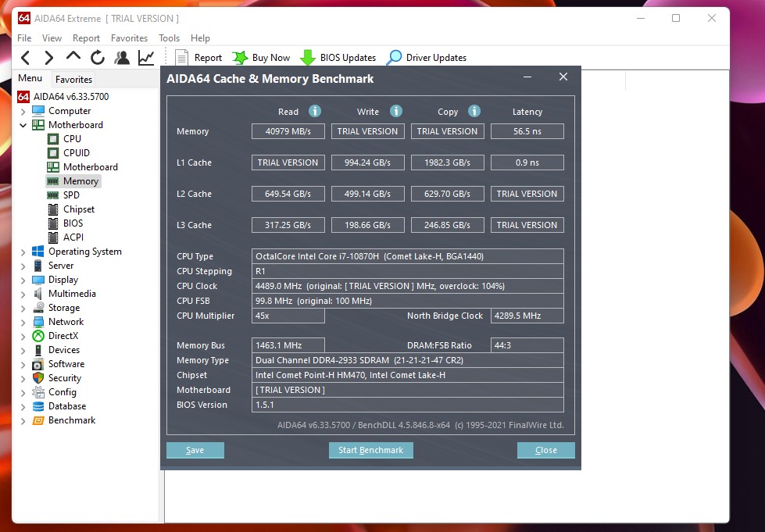Click the Start Benchmark button
Viewport: 765px width, 532px height.
[x=371, y=450]
